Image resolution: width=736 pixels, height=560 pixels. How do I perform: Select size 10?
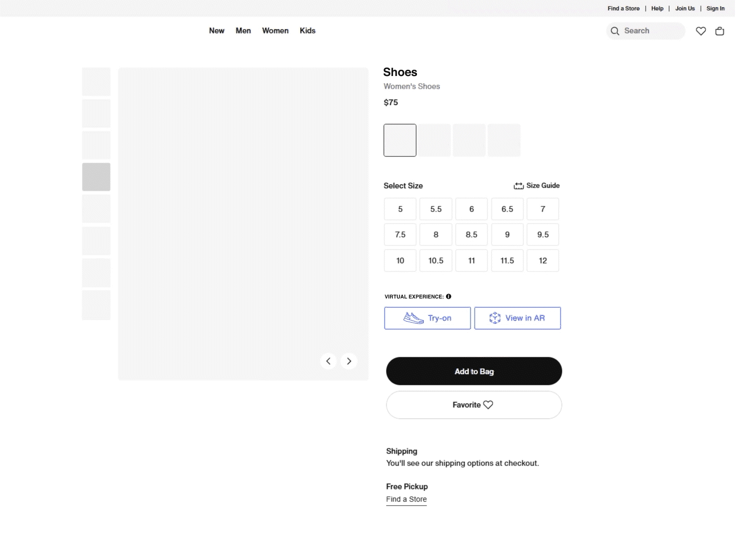[x=400, y=260]
